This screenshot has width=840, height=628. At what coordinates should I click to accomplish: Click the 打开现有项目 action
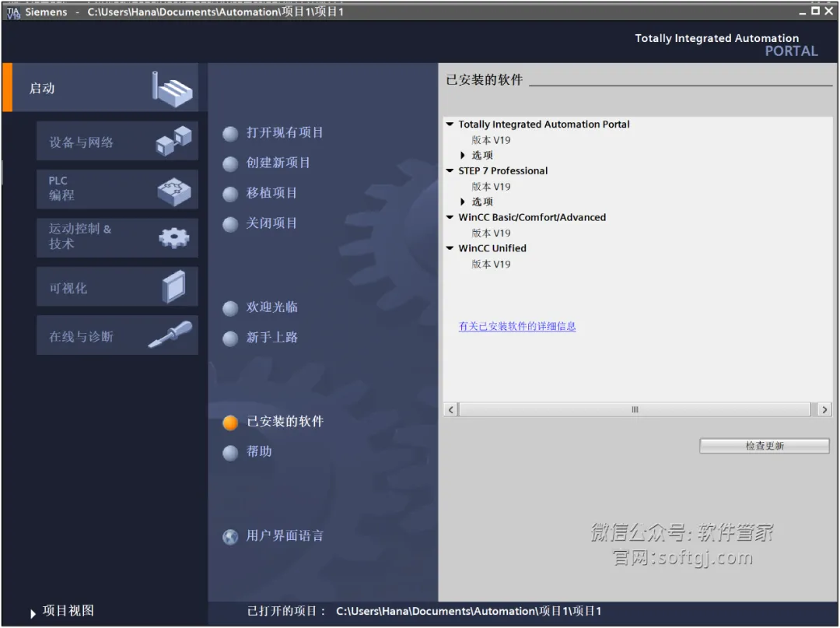[x=285, y=133]
